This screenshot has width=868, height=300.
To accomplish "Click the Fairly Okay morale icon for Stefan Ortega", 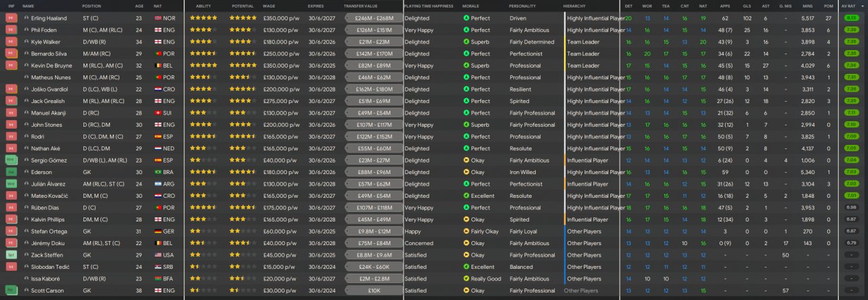I will tap(466, 232).
